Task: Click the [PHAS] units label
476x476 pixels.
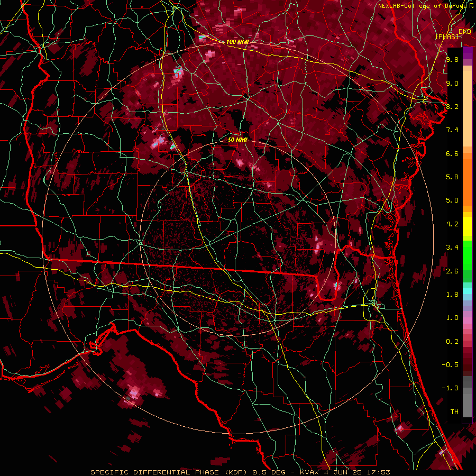Action: (x=447, y=36)
